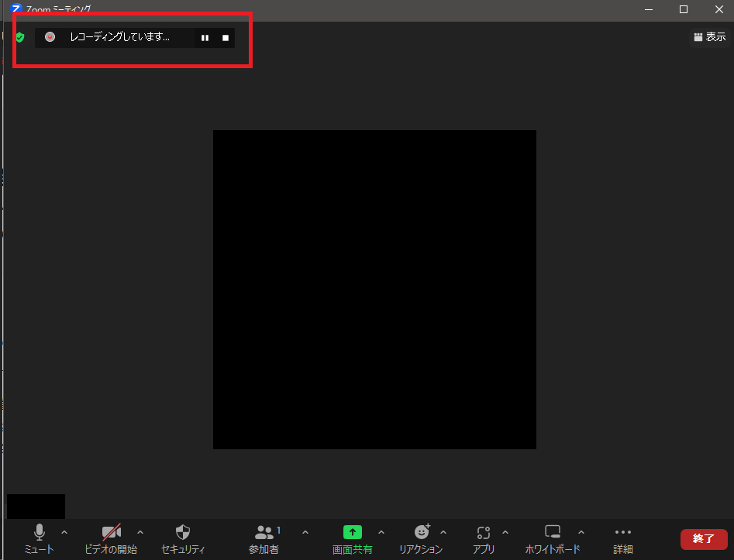
Task: Click the red recording indicator icon
Action: click(x=50, y=36)
